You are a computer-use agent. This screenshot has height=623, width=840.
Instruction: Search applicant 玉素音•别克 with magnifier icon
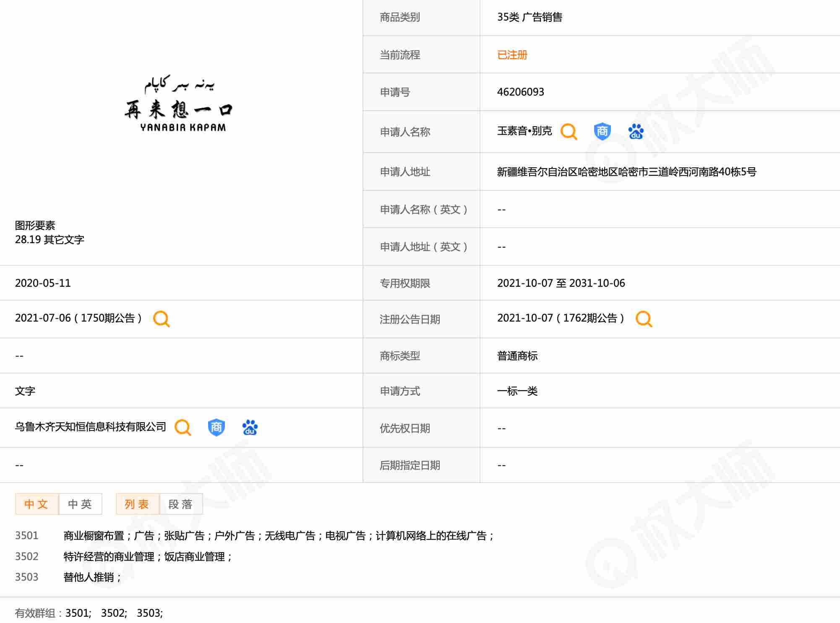click(569, 132)
